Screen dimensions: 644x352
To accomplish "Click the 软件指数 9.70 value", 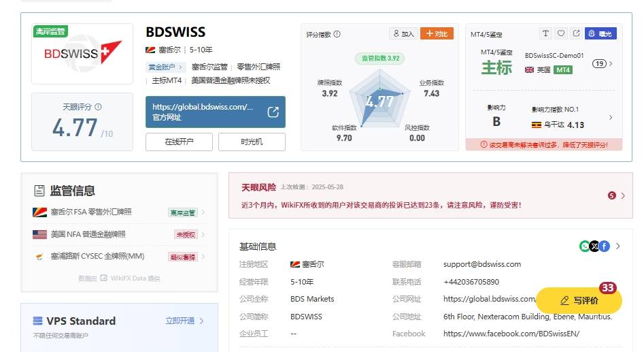I will point(344,138).
